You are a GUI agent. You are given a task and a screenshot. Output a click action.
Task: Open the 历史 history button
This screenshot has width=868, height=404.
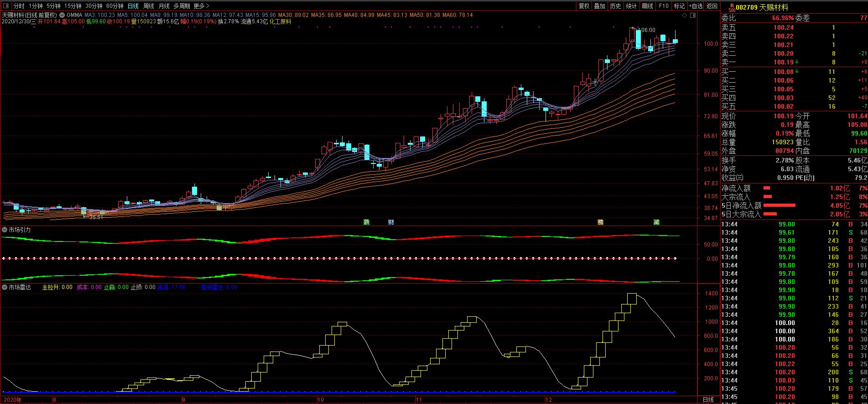[x=615, y=6]
